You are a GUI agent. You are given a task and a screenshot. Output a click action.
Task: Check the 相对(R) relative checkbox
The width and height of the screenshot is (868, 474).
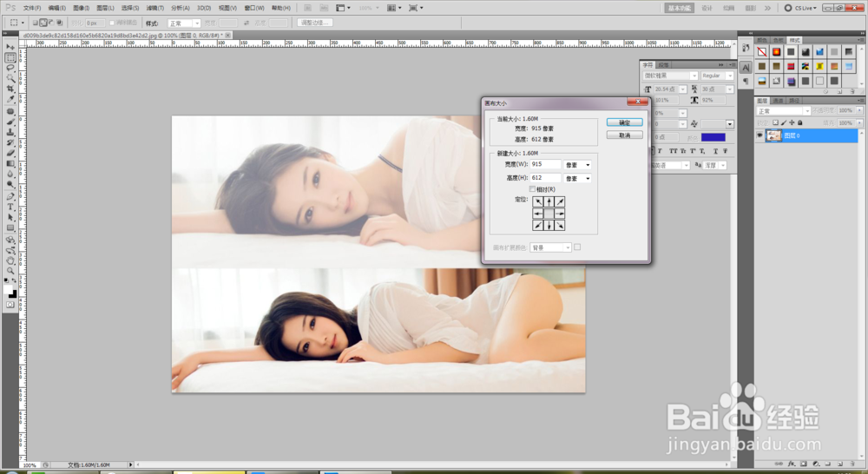point(532,189)
